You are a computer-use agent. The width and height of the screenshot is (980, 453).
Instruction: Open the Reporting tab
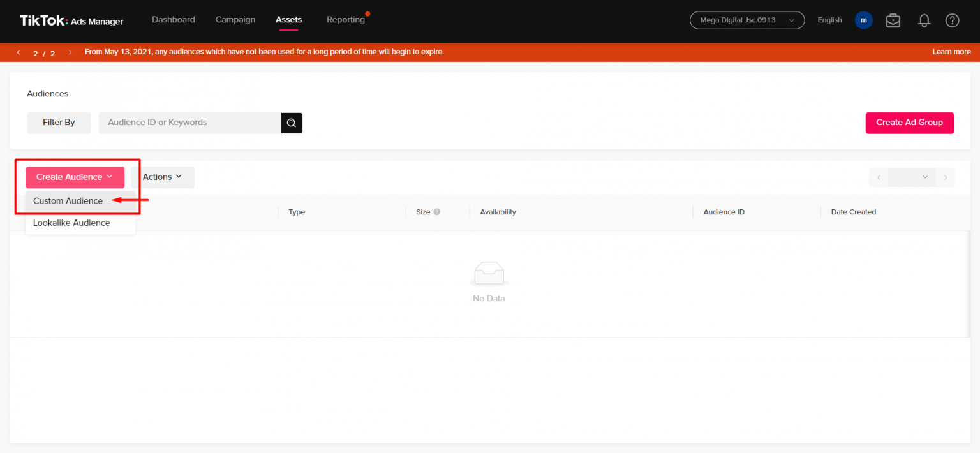coord(345,20)
